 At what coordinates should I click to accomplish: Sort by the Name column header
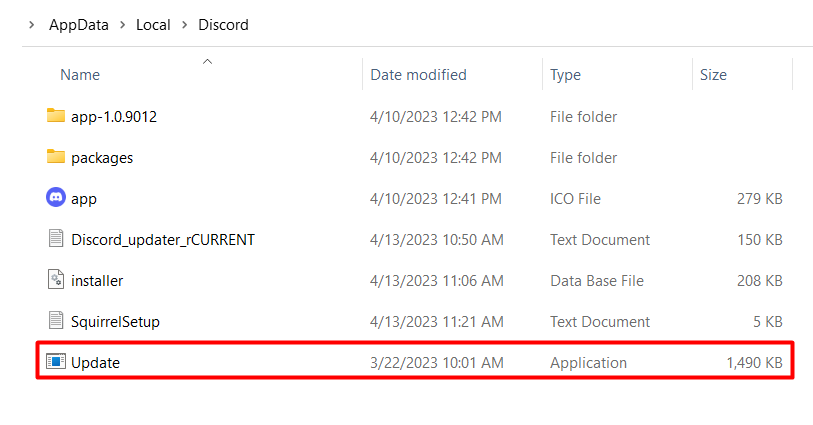[80, 75]
